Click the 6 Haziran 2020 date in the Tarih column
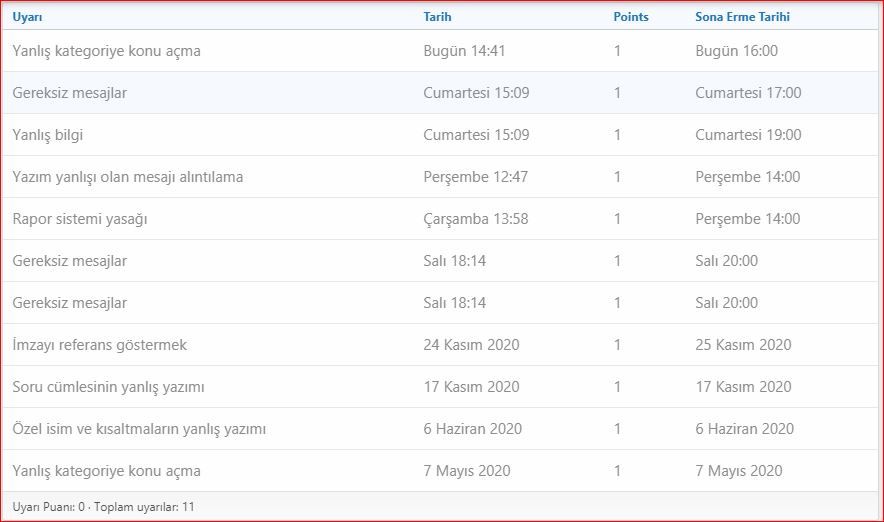The height and width of the screenshot is (522, 884). (473, 429)
